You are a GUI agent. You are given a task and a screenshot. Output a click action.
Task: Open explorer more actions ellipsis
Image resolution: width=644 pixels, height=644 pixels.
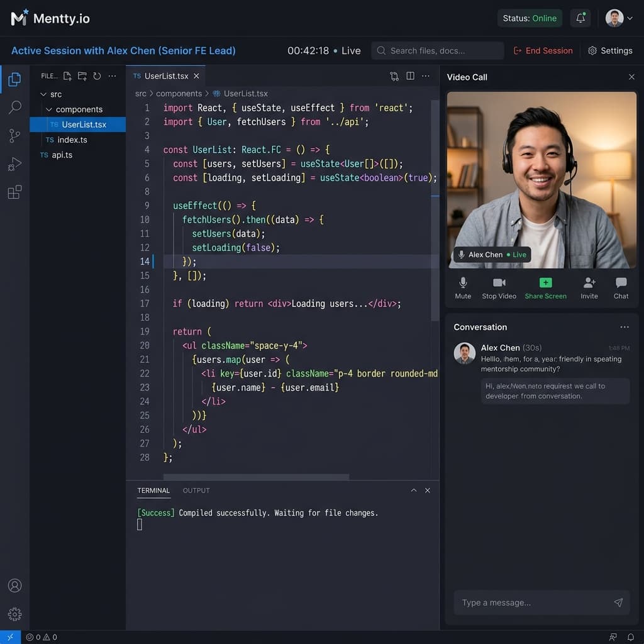pos(112,76)
